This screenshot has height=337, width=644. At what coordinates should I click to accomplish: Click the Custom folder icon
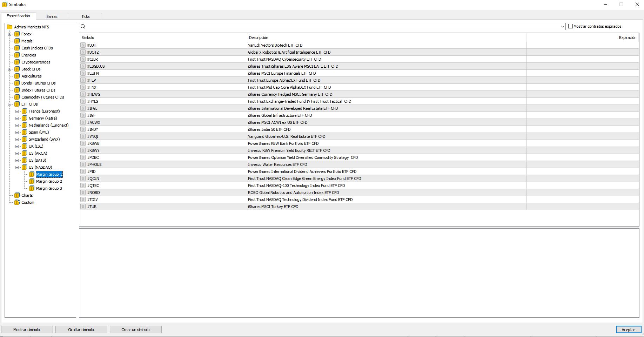(17, 202)
